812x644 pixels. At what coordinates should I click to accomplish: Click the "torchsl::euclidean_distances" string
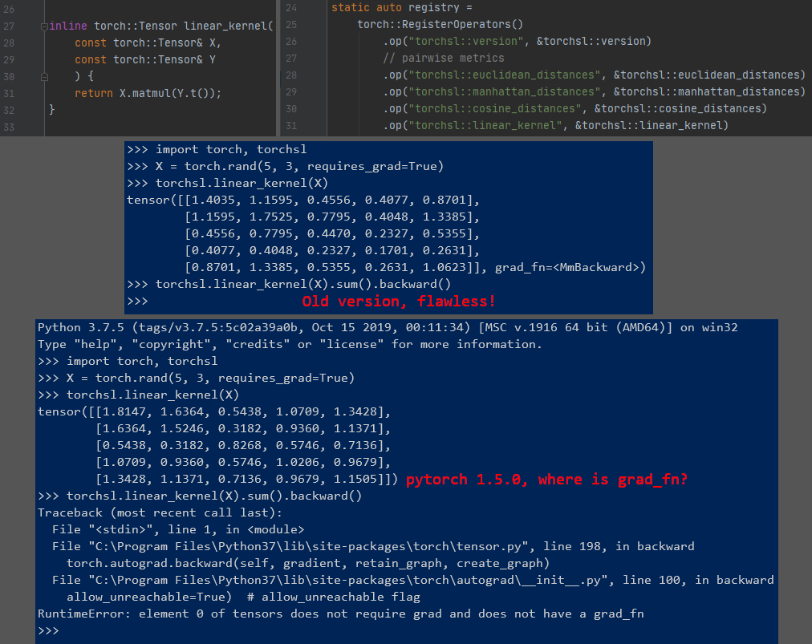[x=505, y=75]
